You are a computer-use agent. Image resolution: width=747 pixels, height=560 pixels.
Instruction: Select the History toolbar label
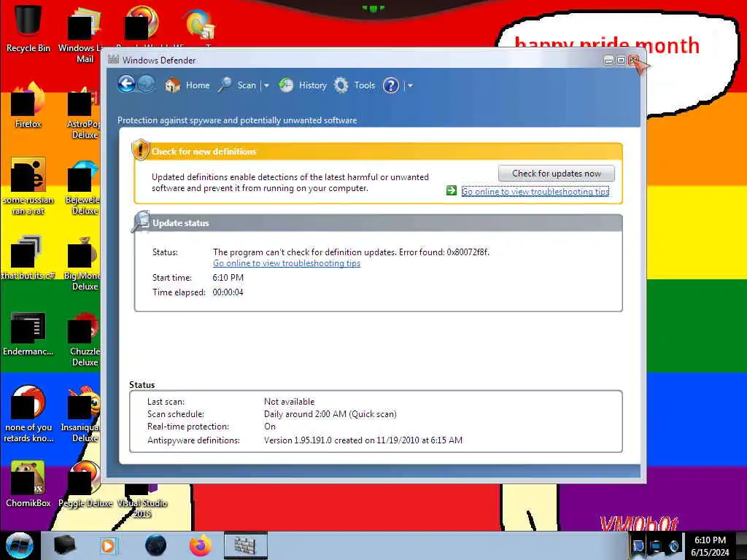[312, 85]
